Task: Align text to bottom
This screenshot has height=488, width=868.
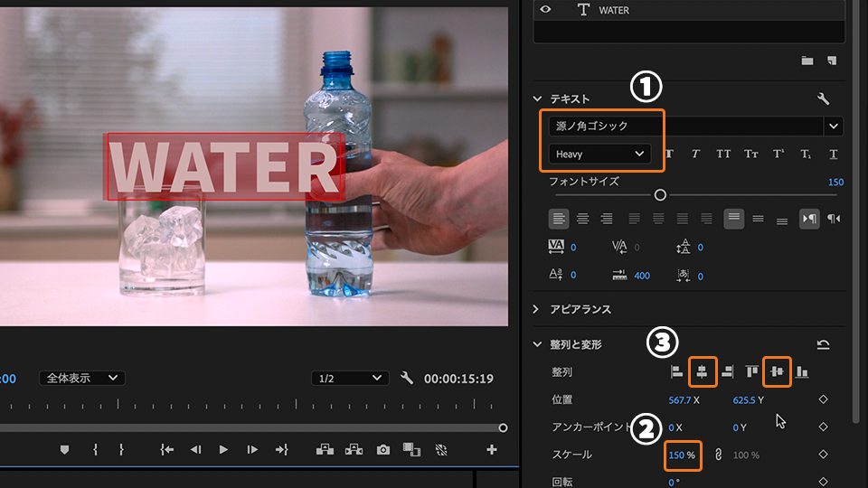Action: tap(781, 221)
